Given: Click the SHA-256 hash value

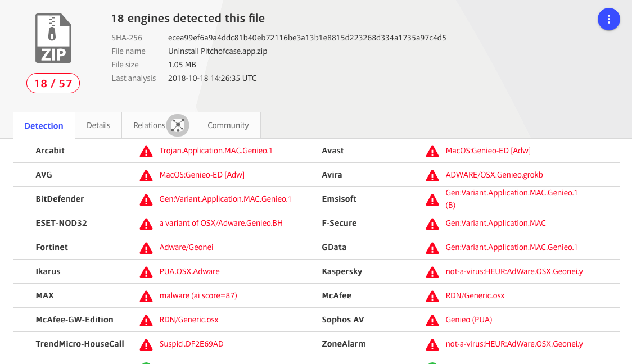Looking at the screenshot, I should click(x=307, y=38).
